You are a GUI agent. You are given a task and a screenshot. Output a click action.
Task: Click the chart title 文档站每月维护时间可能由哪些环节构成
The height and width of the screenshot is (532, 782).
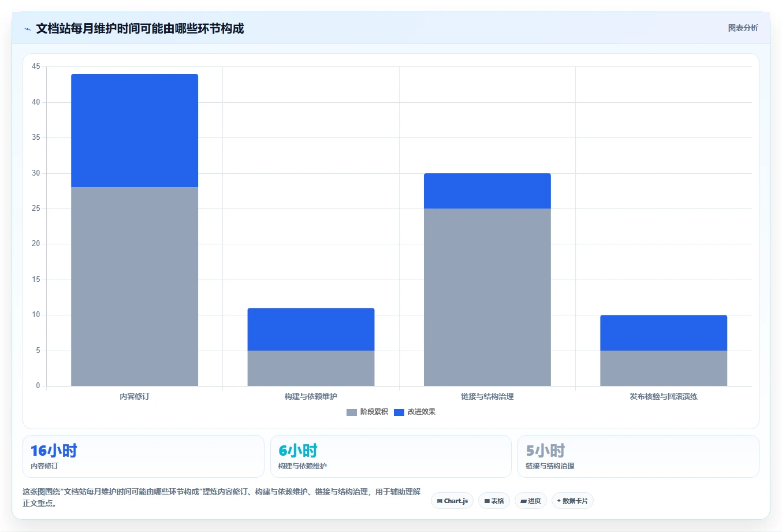coord(140,28)
